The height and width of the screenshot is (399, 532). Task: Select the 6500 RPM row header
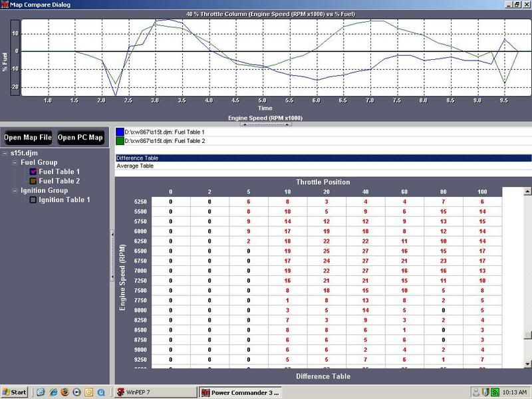140,251
